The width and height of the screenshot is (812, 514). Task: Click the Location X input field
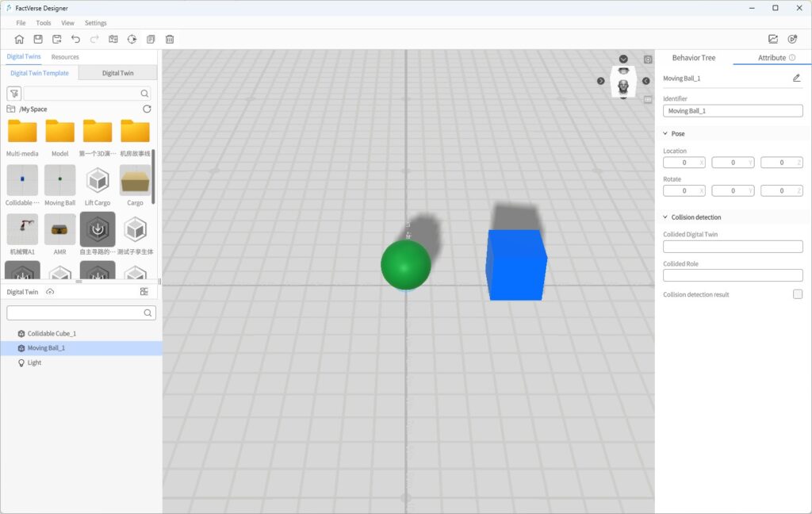pos(680,163)
